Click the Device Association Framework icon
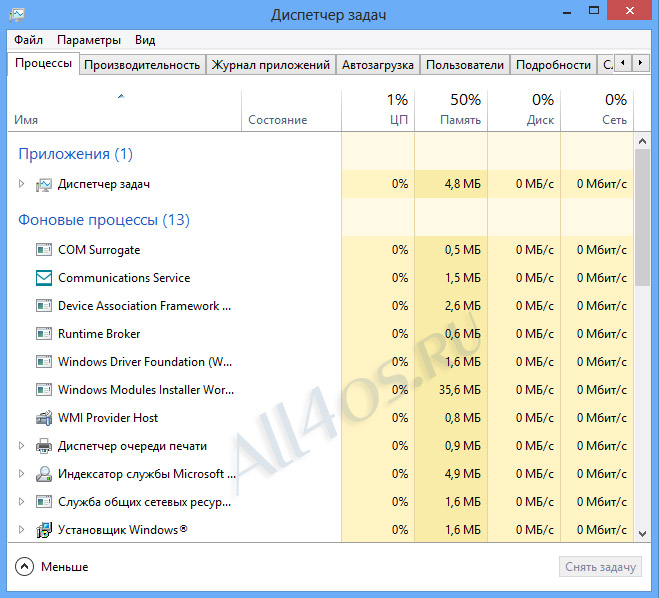This screenshot has width=659, height=598. click(x=44, y=306)
